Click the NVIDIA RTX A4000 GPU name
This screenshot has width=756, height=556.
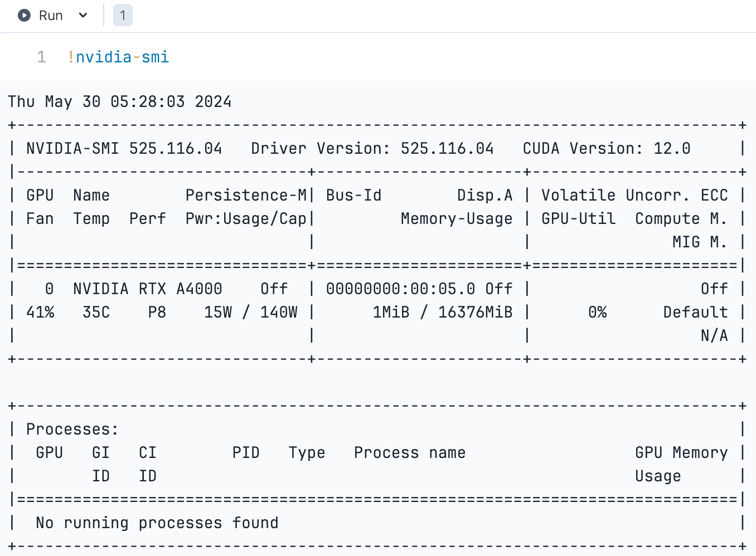click(147, 289)
